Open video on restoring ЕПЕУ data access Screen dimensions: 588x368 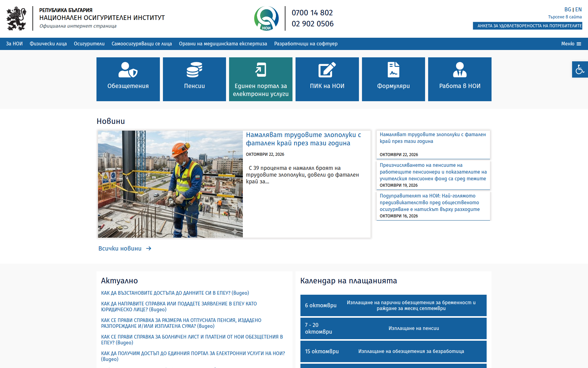(175, 293)
